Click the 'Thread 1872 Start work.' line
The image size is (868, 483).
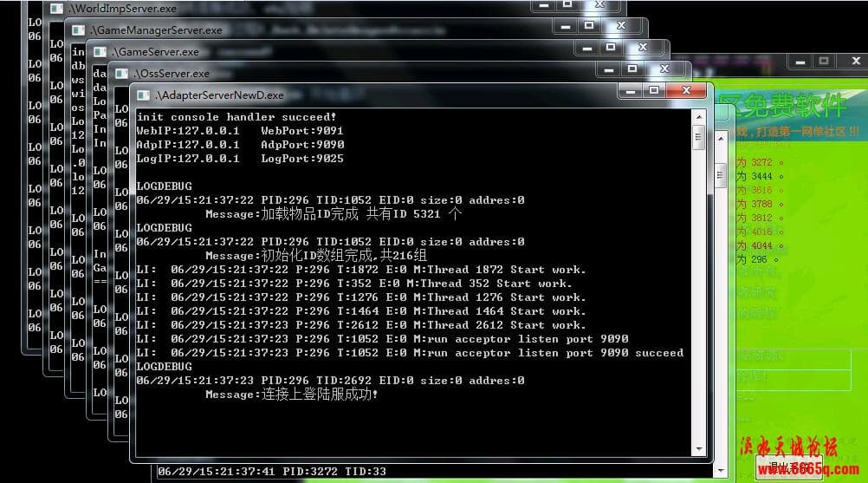coord(361,270)
